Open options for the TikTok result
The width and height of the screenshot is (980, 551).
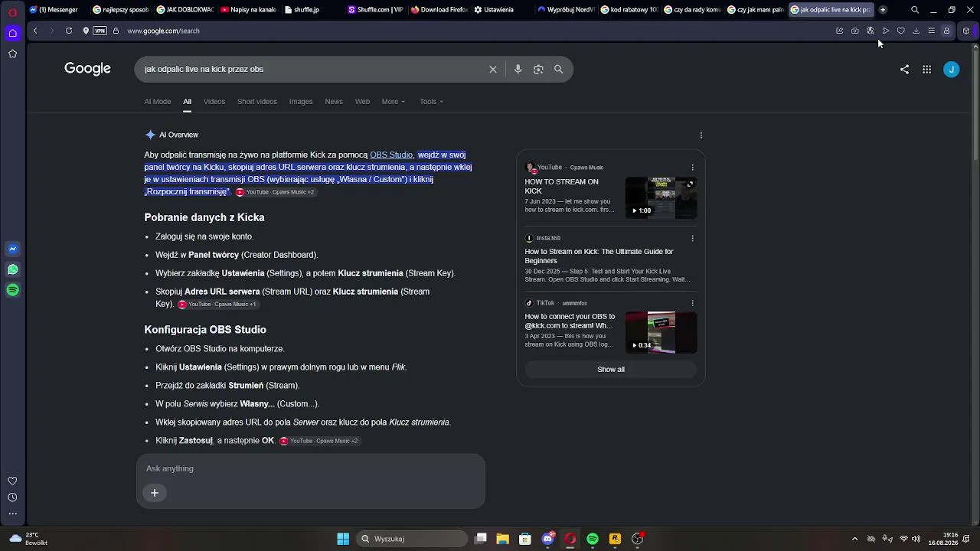click(693, 303)
